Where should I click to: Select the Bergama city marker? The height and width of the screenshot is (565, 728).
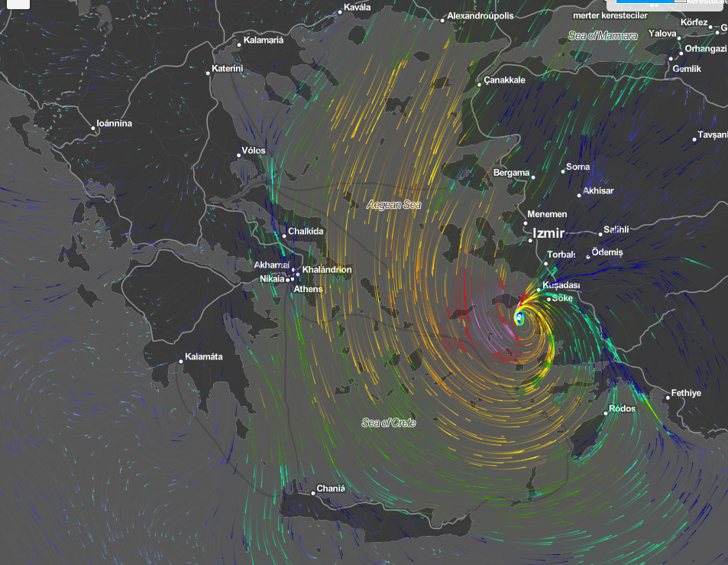tap(533, 177)
